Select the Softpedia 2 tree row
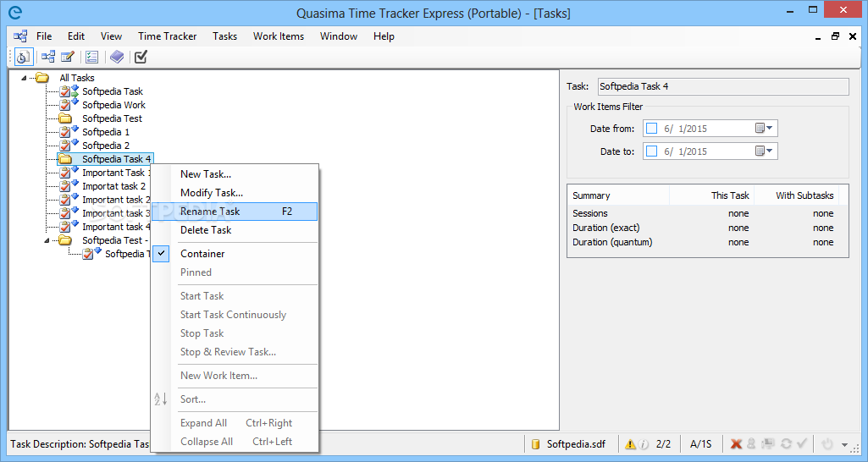 [106, 145]
